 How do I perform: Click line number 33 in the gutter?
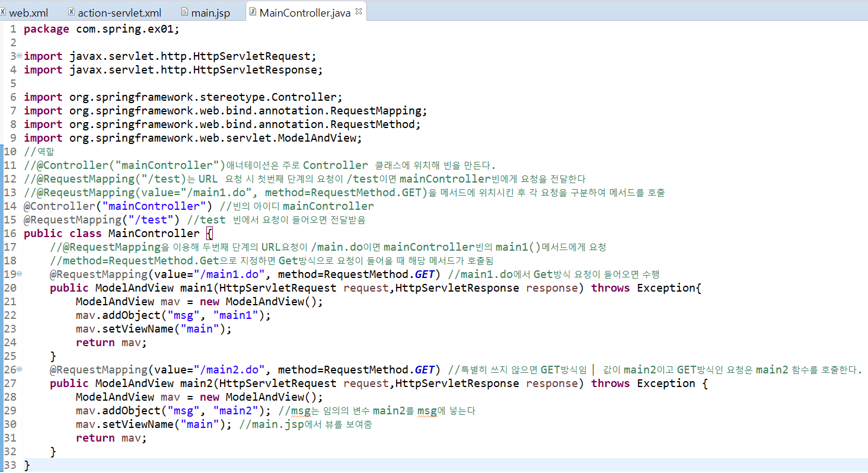tap(9, 465)
